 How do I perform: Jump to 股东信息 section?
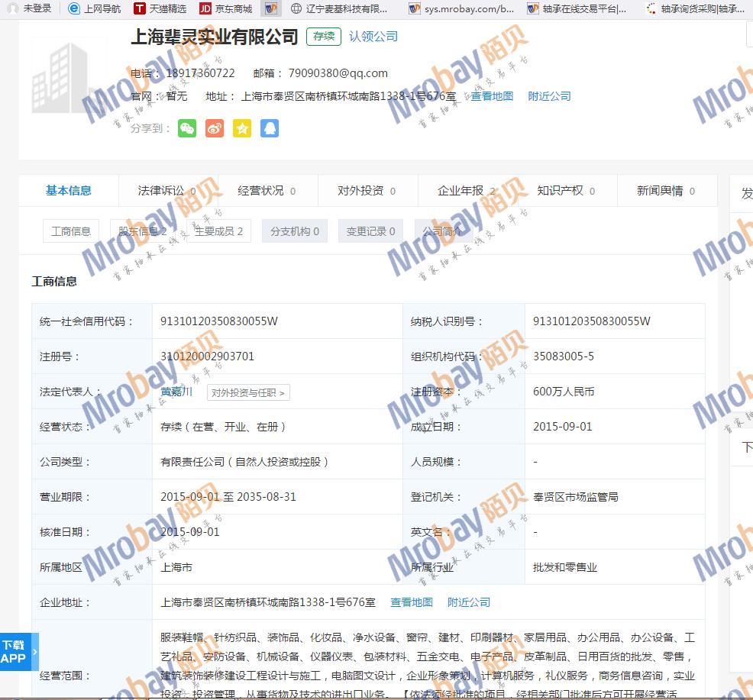point(142,231)
